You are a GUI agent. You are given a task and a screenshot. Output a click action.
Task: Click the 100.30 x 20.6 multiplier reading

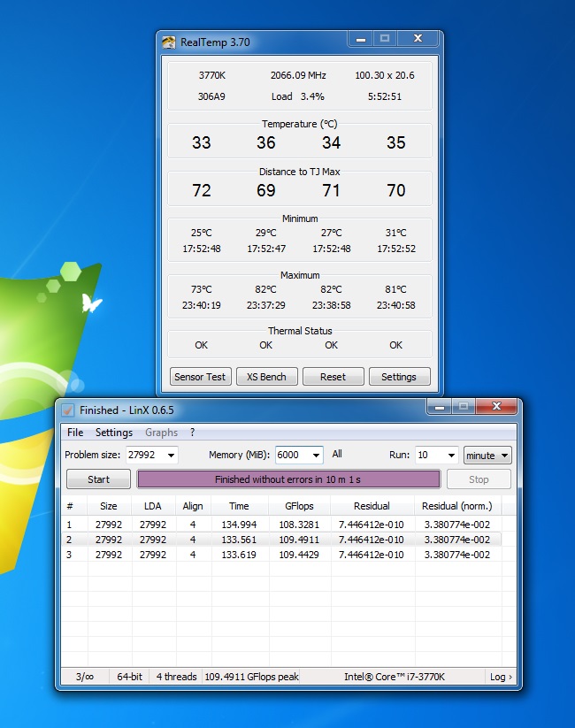385,75
